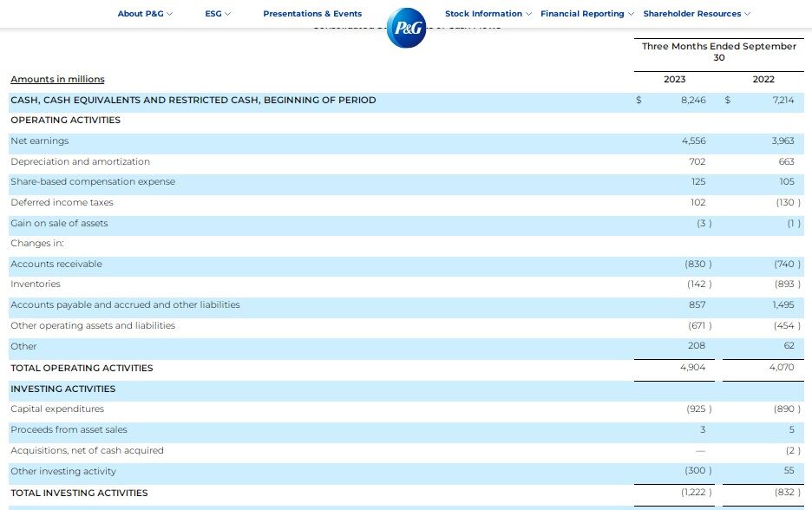This screenshot has width=812, height=510.
Task: Select TOTAL OPERATING ACTIVITIES label
Action: [x=82, y=368]
